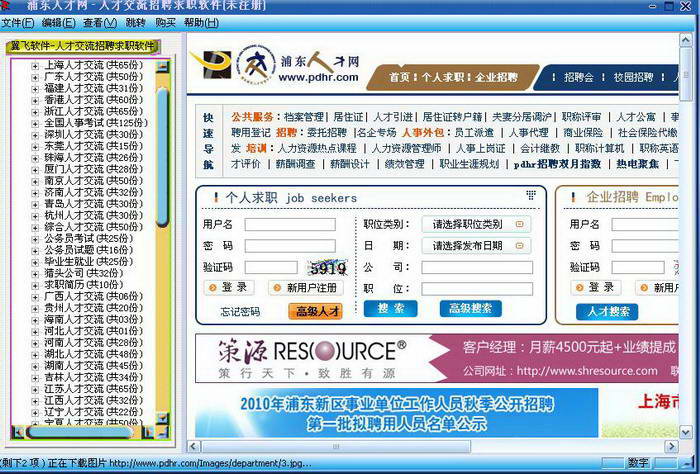The image size is (700, 474).
Task: Click the 职位 search input field
Action: coord(477,289)
